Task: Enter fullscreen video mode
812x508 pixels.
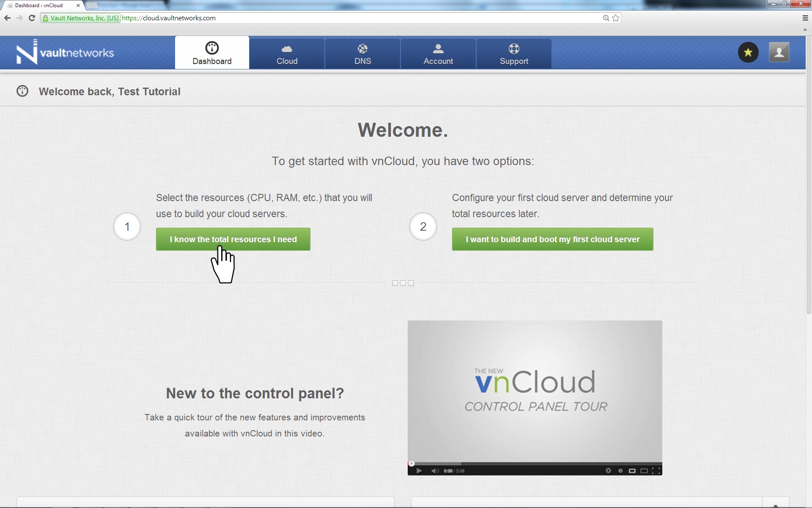Action: [656, 471]
